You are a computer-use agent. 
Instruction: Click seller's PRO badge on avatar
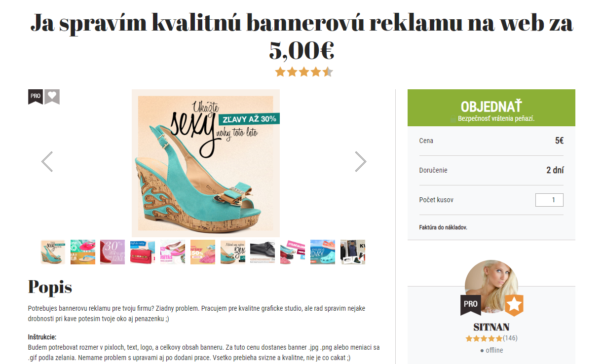coord(471,305)
